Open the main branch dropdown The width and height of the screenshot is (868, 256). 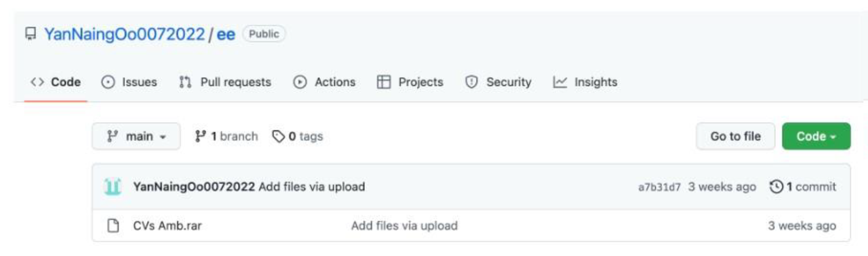click(136, 136)
